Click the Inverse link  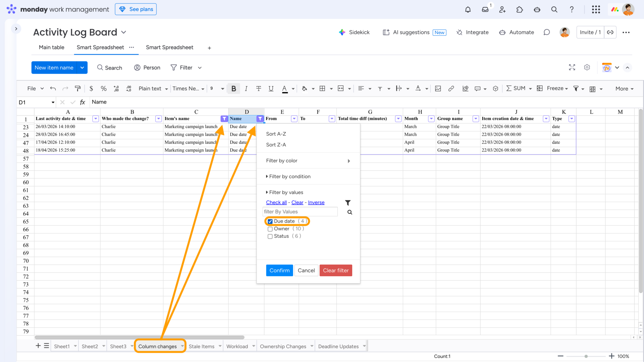316,202
